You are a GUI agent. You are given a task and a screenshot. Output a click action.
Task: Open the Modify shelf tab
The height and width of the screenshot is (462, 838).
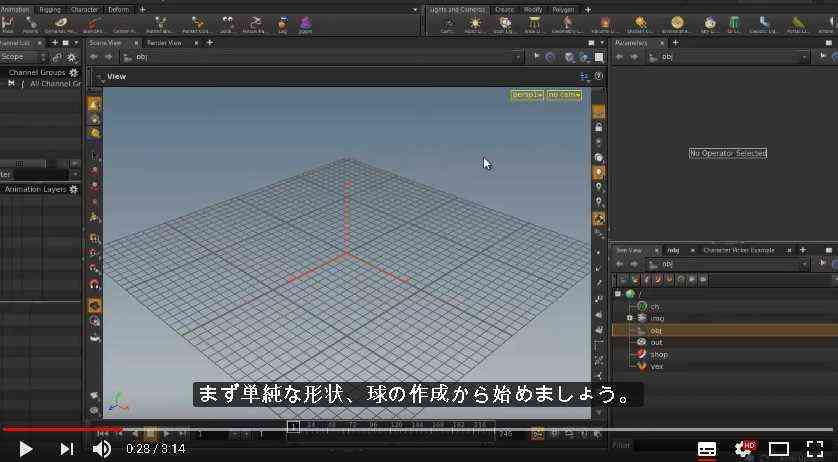(532, 10)
